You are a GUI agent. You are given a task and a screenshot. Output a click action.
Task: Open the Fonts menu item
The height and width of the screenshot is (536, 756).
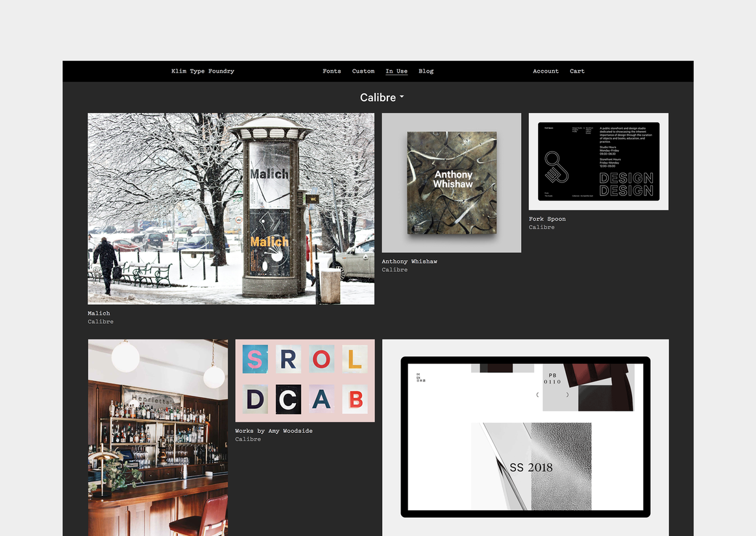[332, 71]
